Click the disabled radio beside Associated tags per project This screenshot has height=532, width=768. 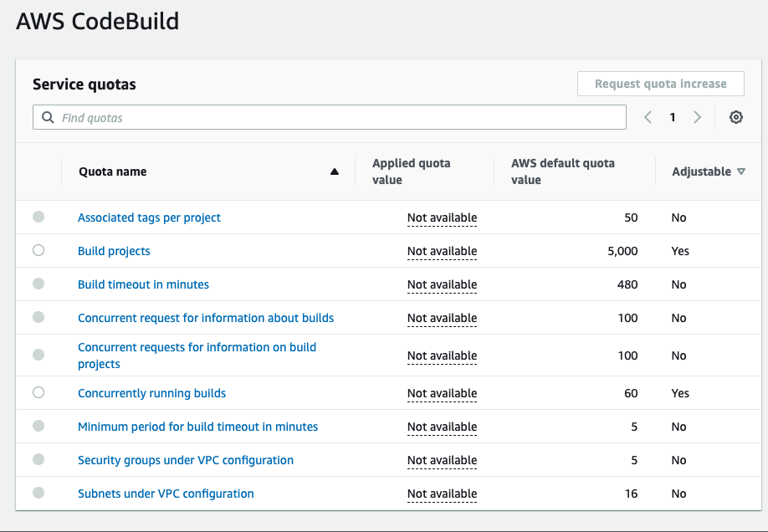tap(38, 217)
